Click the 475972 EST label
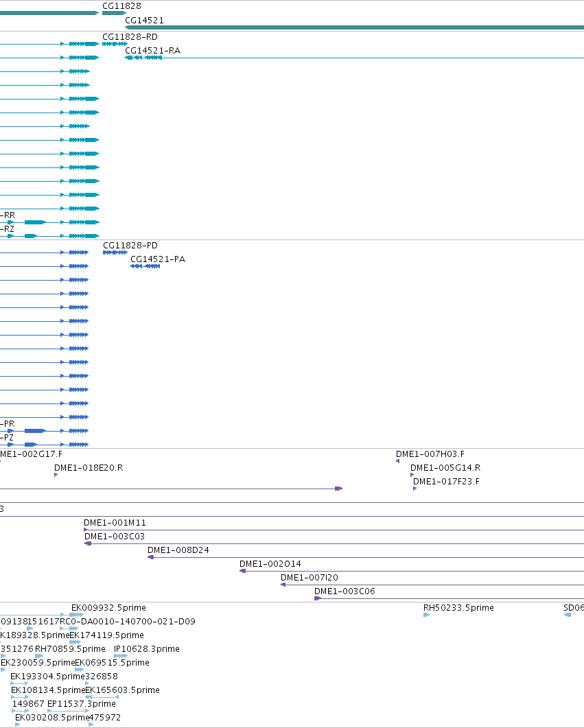 pos(105,717)
